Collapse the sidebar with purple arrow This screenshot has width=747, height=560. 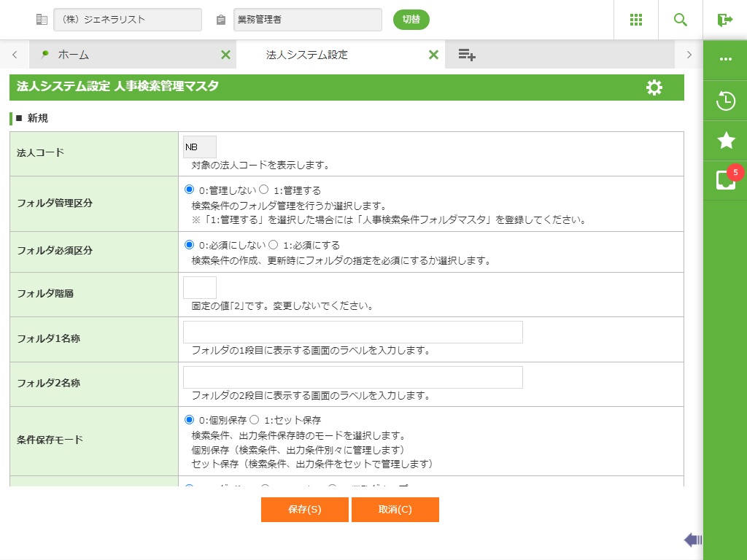pos(693,540)
